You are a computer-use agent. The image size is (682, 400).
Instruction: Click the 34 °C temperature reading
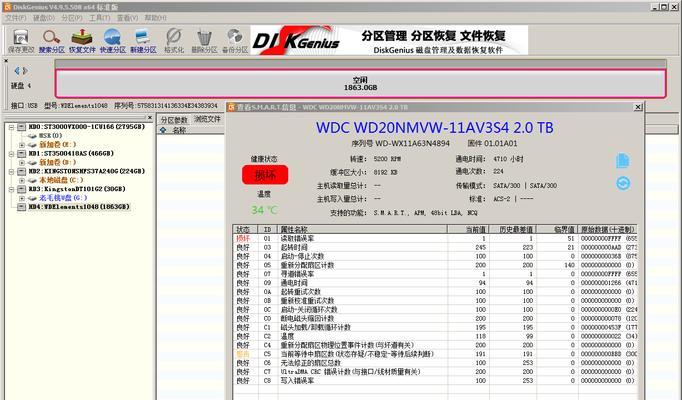[x=264, y=210]
